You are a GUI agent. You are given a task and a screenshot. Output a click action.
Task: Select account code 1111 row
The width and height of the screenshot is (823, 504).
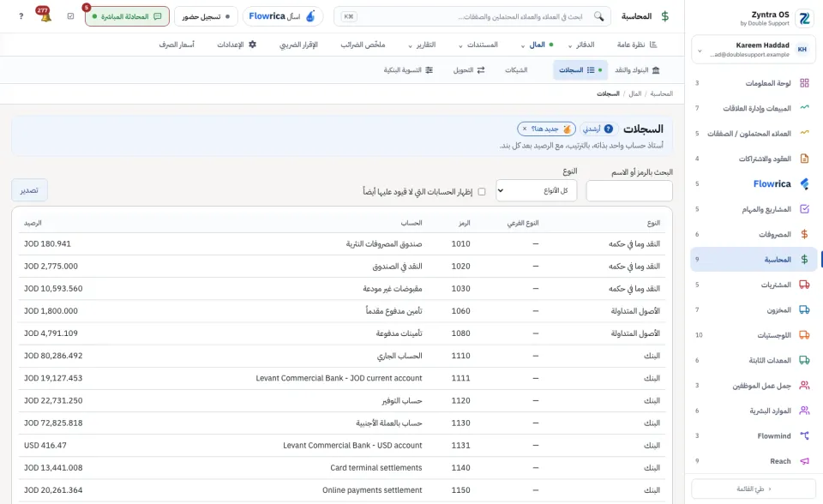pos(342,378)
